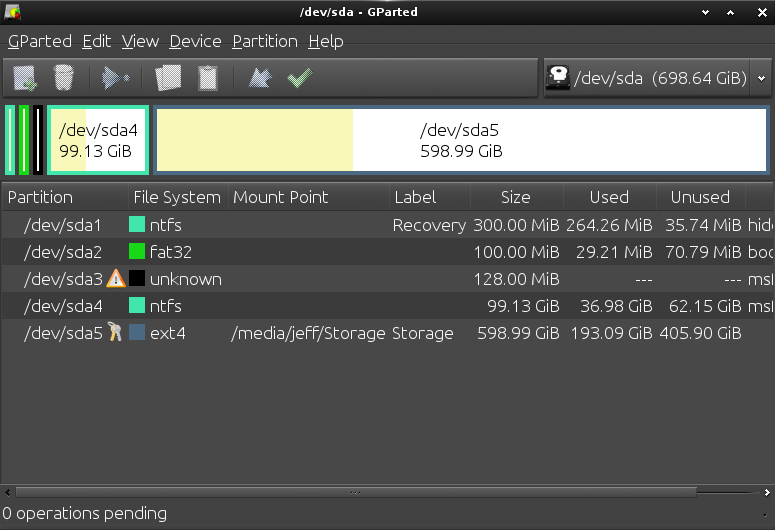This screenshot has width=775, height=530.
Task: Click the Resize/Move partition toolbar icon
Action: pos(115,78)
